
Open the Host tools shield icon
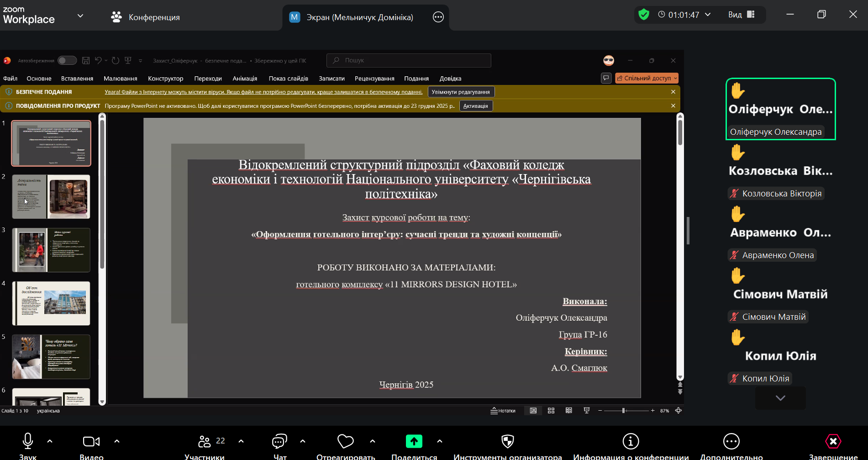click(x=507, y=441)
